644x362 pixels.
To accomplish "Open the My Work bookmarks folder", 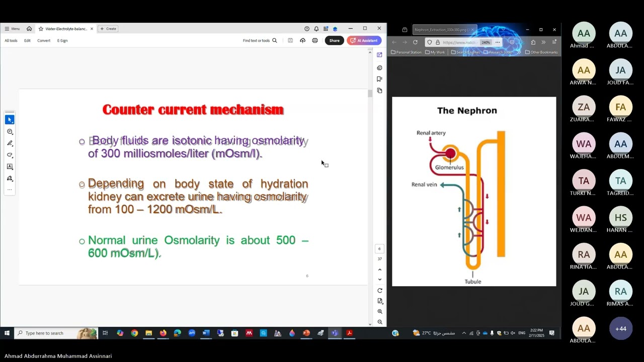I will [435, 52].
